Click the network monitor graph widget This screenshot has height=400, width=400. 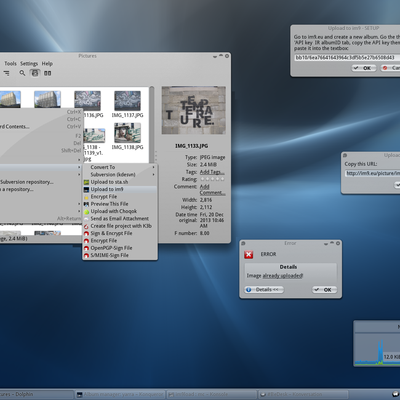(377, 344)
